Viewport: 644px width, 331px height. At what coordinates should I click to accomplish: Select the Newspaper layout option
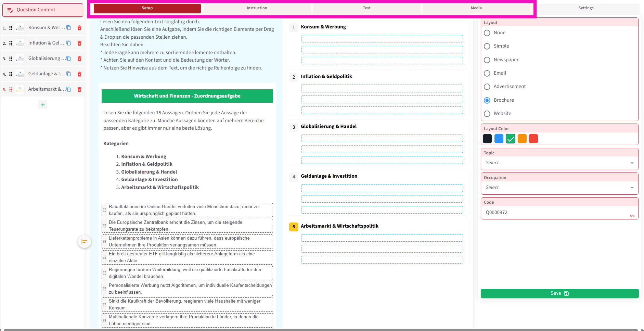(x=487, y=60)
